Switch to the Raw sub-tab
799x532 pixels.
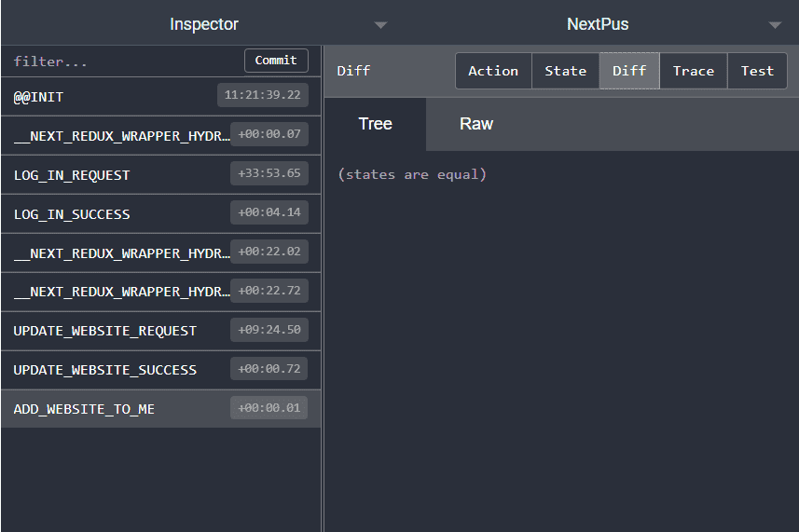(x=476, y=124)
